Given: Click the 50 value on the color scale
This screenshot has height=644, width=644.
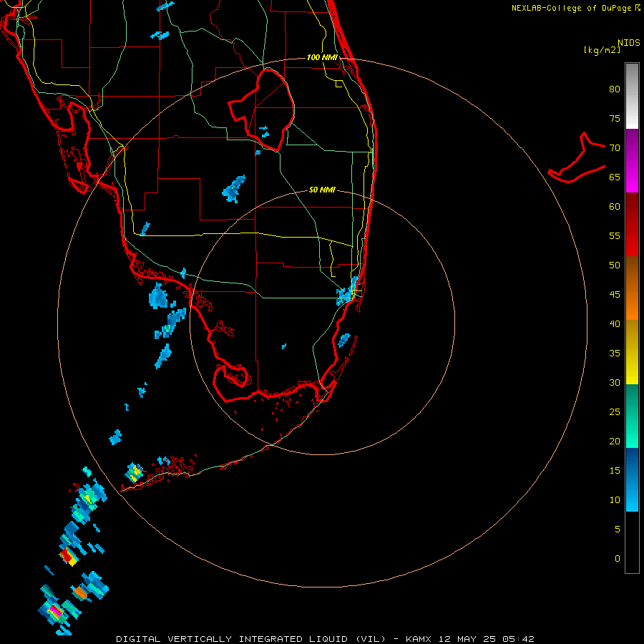Looking at the screenshot, I should pos(615,265).
